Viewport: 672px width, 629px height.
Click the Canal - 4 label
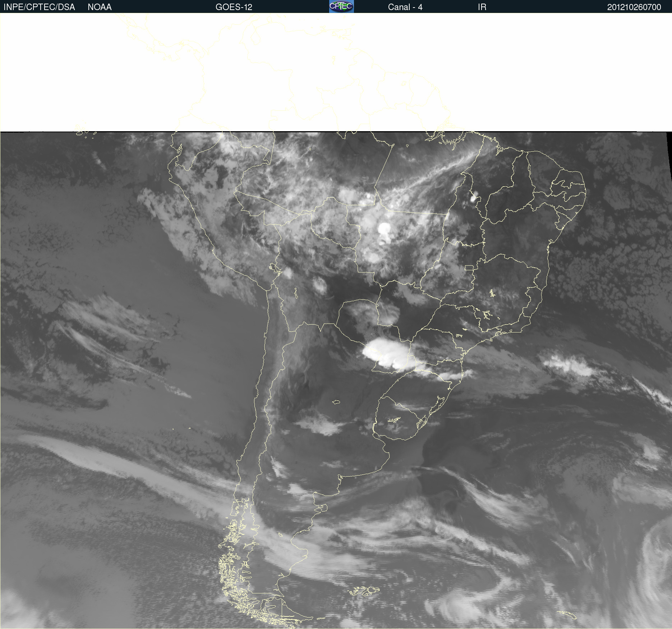tap(405, 7)
